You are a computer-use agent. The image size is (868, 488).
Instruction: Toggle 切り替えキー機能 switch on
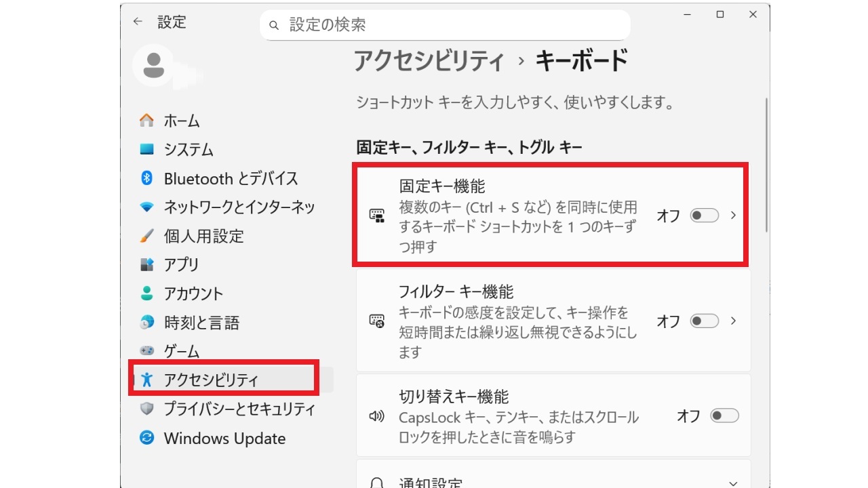724,415
